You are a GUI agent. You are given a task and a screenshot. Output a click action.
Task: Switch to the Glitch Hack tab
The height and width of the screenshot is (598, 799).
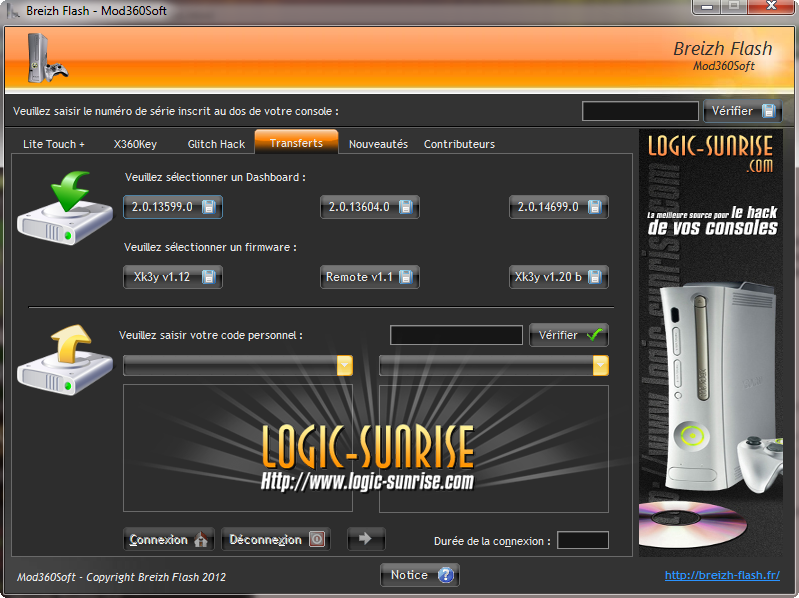click(x=216, y=144)
